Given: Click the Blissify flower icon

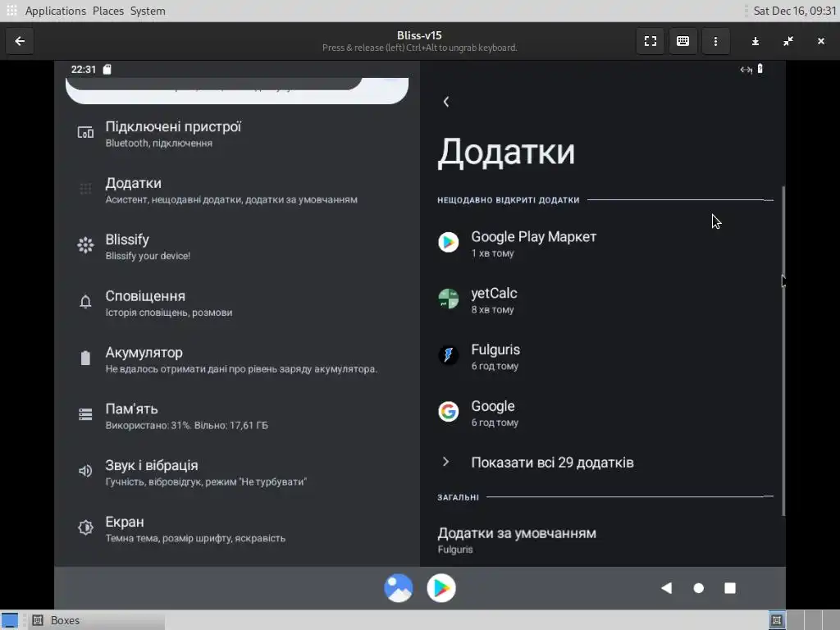Looking at the screenshot, I should pyautogui.click(x=85, y=244).
